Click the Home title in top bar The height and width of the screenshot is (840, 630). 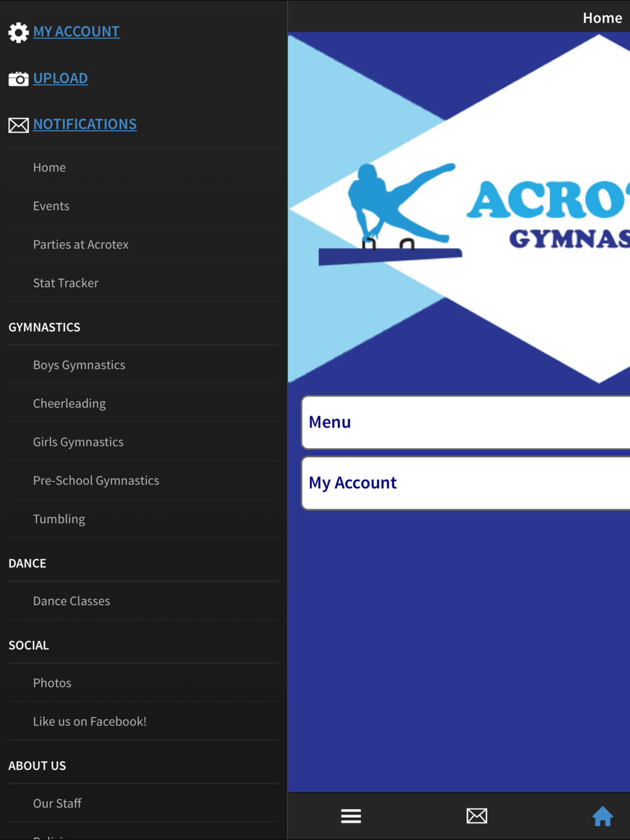(x=602, y=18)
